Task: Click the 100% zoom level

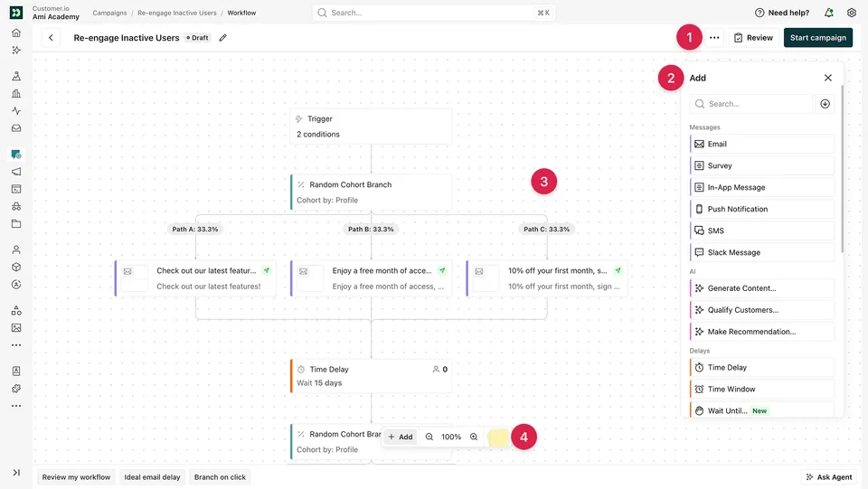Action: click(x=451, y=437)
